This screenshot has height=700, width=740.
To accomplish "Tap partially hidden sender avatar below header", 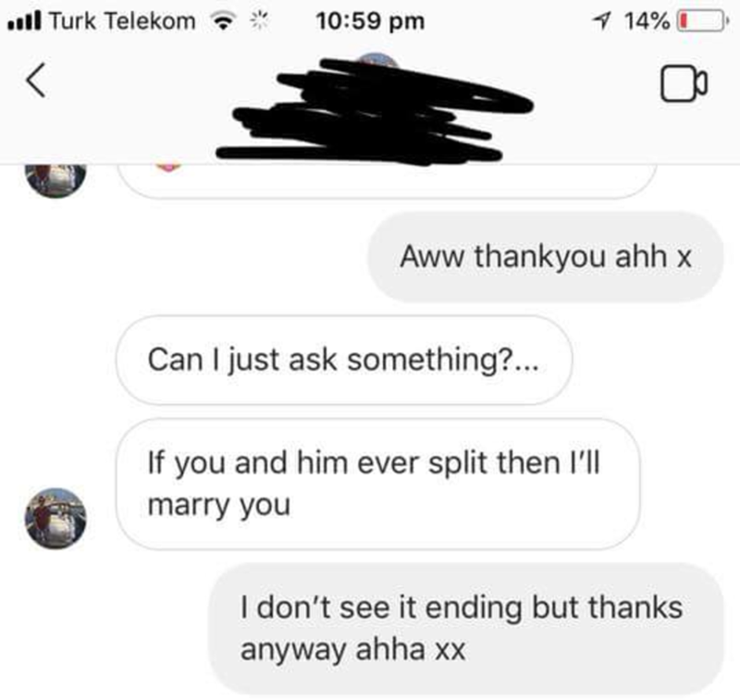I will (x=55, y=181).
